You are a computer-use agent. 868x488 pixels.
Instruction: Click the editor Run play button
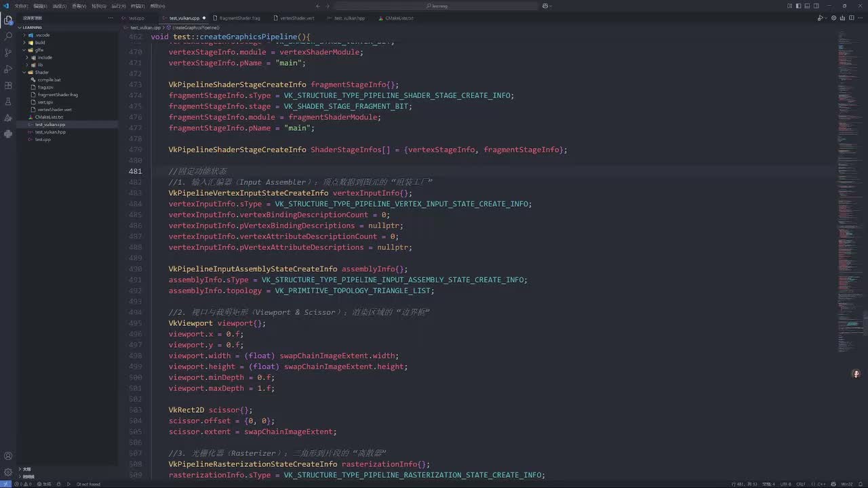820,18
